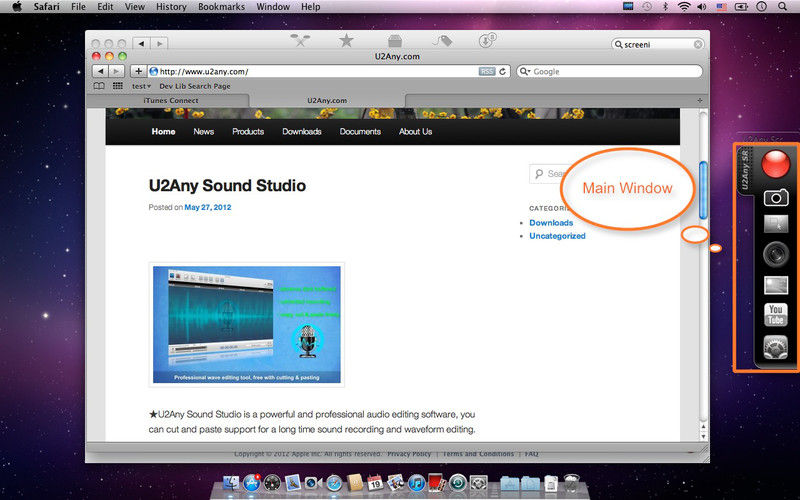Click the U2Any Sound Studio promo image
The height and width of the screenshot is (500, 800).
246,324
